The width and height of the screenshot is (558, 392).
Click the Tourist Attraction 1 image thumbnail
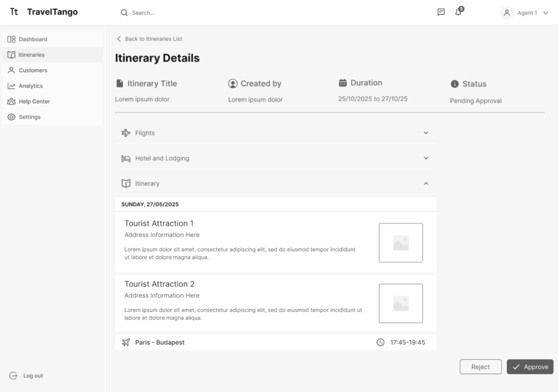pyautogui.click(x=401, y=243)
